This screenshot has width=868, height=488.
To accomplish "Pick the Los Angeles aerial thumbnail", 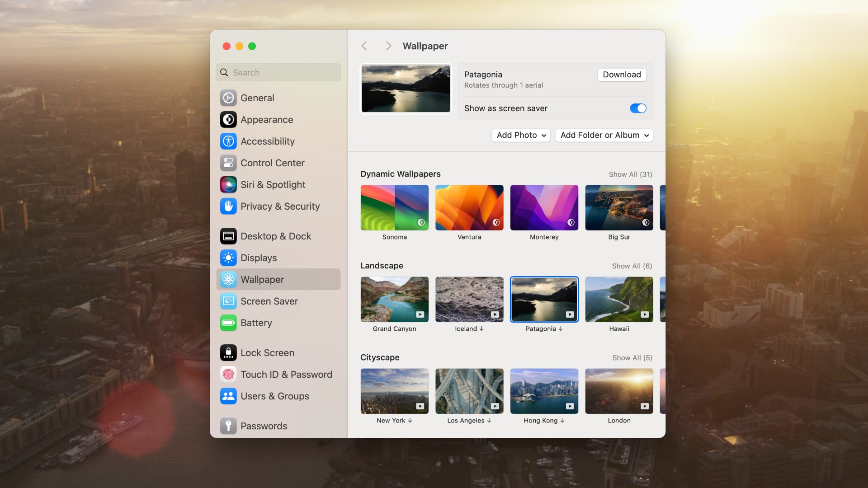I will coord(469,391).
